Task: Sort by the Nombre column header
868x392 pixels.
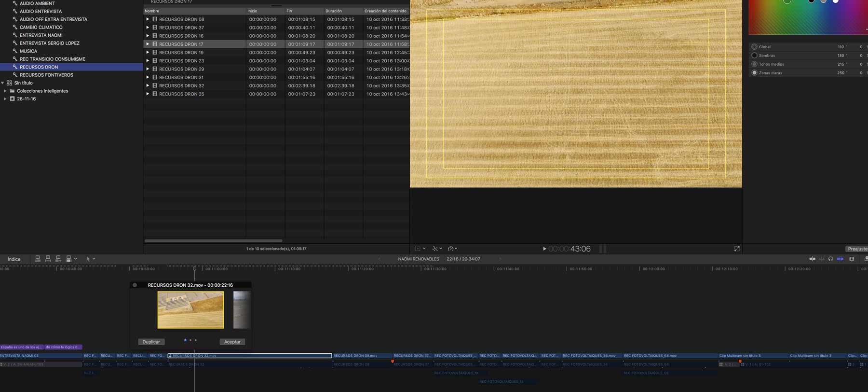Action: click(195, 11)
